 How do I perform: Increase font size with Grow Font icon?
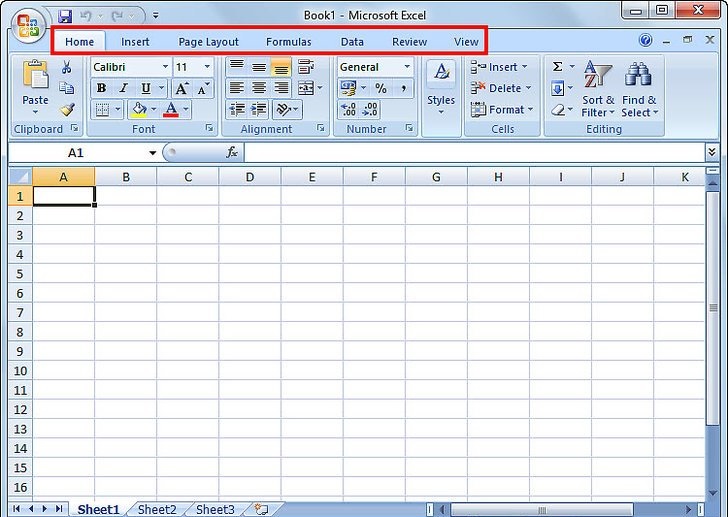182,88
